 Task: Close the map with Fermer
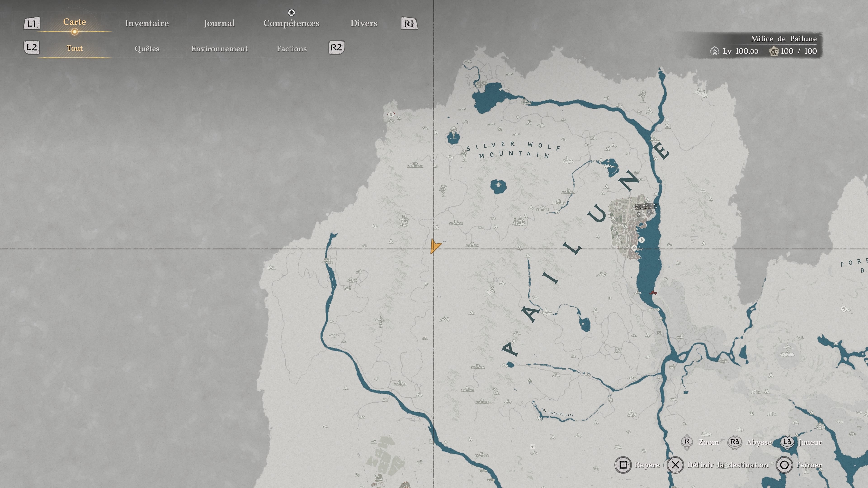pos(809,465)
